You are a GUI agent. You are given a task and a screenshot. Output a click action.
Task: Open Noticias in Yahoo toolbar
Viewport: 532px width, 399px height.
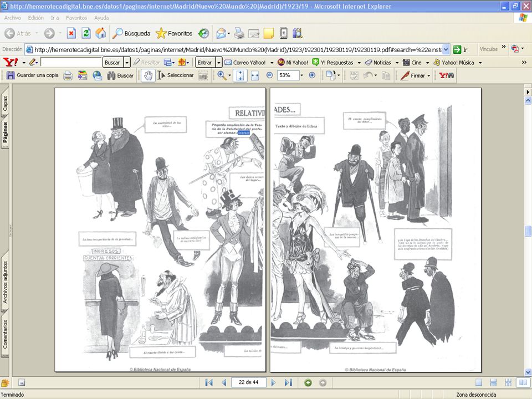pyautogui.click(x=378, y=63)
